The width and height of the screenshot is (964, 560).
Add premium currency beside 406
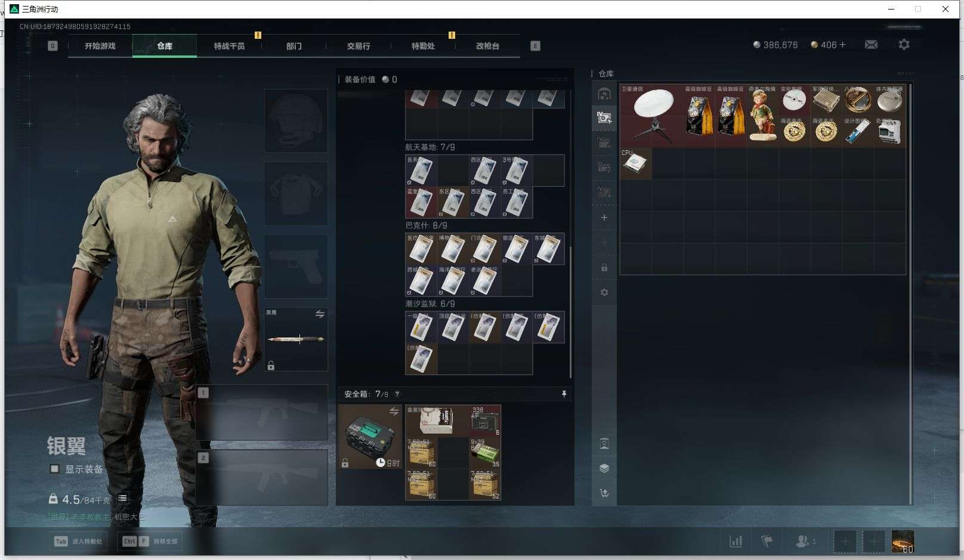coord(842,45)
